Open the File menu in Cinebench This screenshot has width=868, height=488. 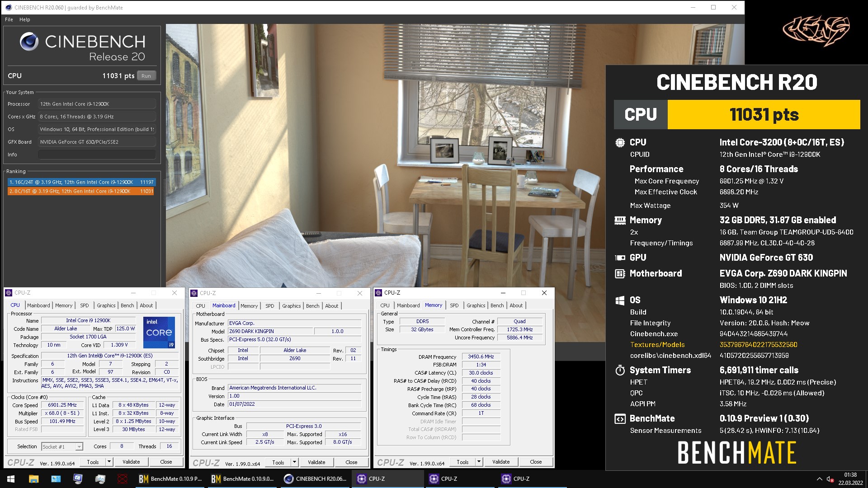tap(9, 19)
